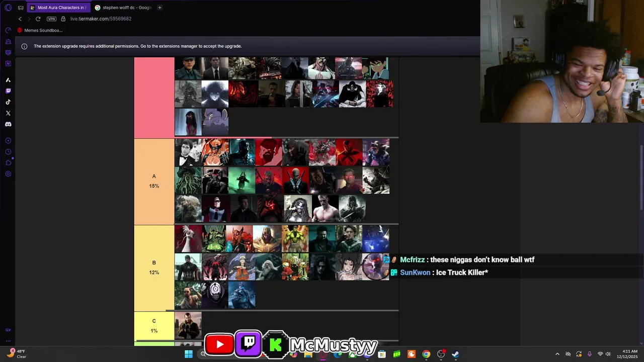Open the Player sidebar icon
The height and width of the screenshot is (362, 644).
8,141
